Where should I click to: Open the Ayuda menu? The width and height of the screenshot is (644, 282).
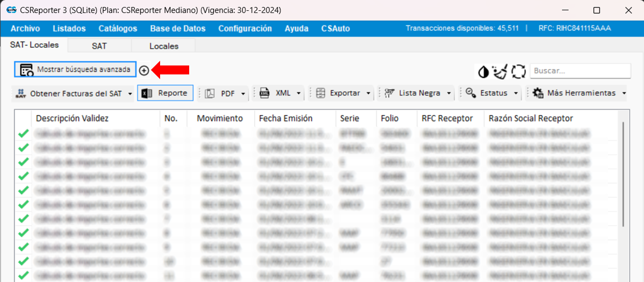[297, 28]
